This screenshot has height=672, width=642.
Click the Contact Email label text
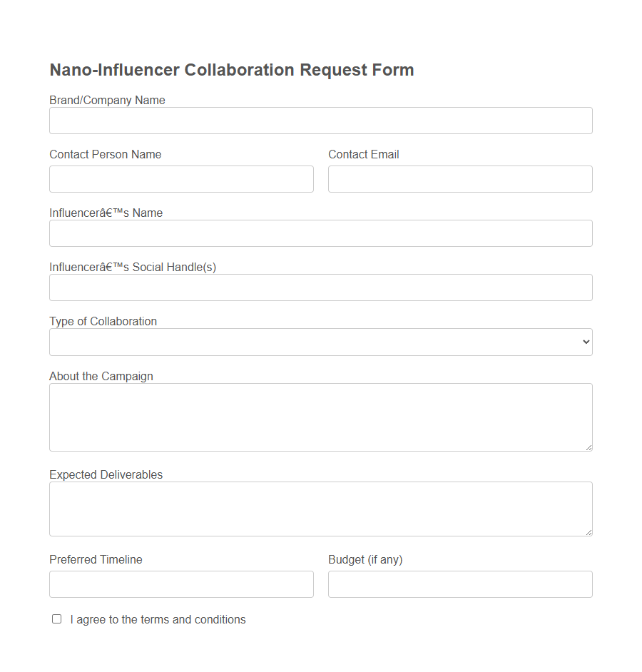pos(363,154)
